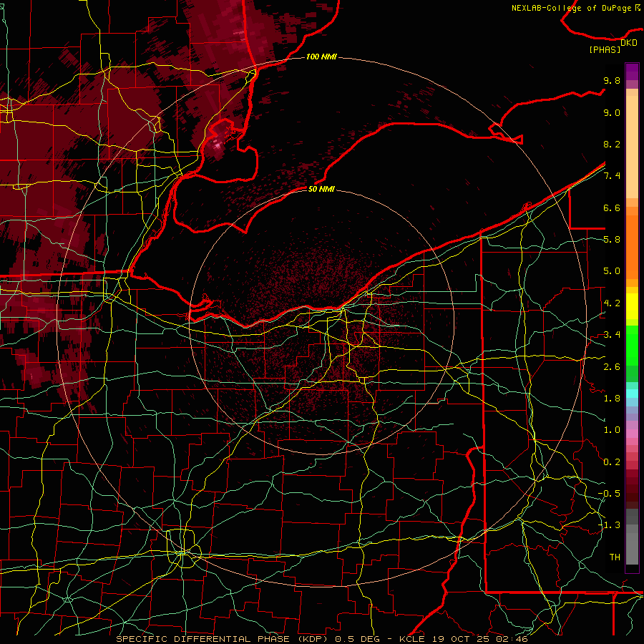Click the 5.0 scale value
This screenshot has height=644, width=644.
click(612, 271)
